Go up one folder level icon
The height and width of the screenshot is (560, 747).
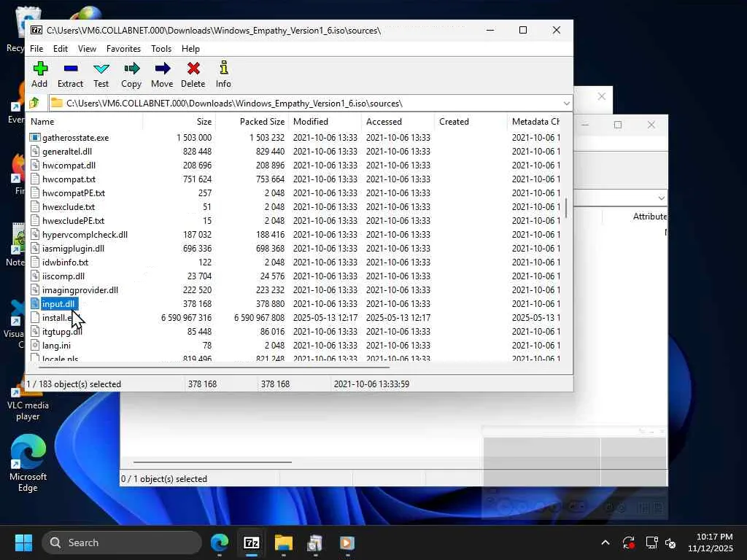[x=34, y=103]
